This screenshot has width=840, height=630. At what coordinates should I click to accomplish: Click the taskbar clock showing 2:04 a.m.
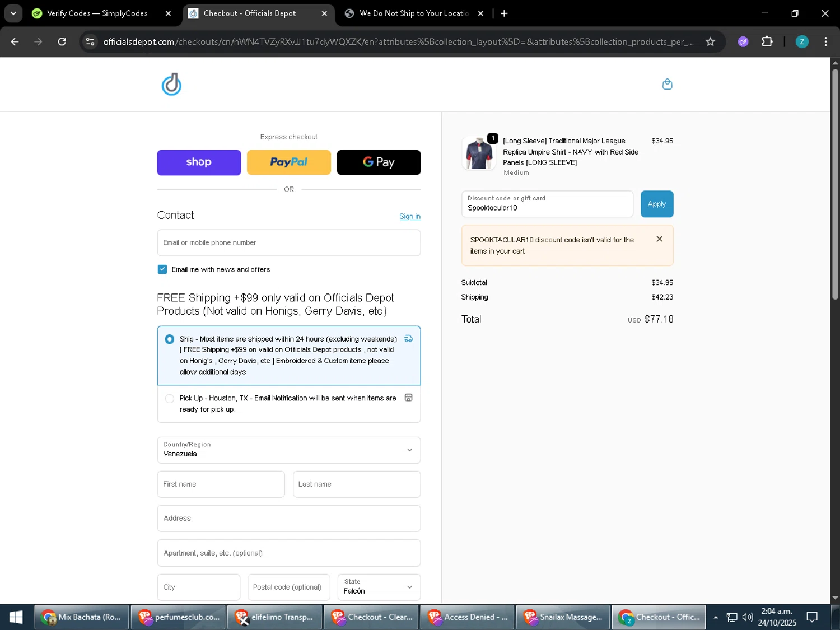(777, 617)
